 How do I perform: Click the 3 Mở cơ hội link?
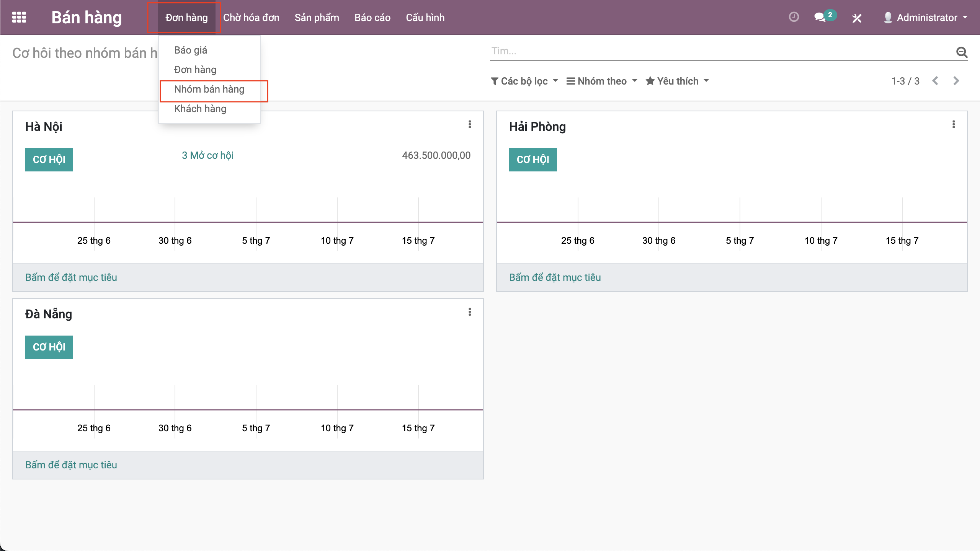pyautogui.click(x=207, y=155)
